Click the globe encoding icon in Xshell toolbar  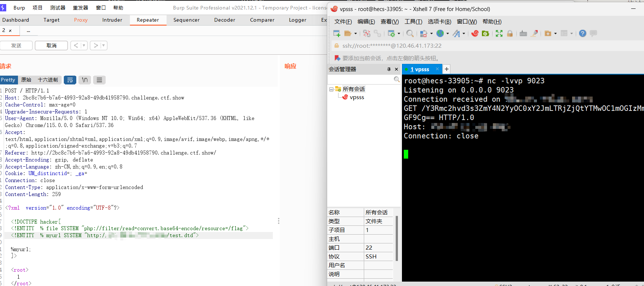click(x=440, y=34)
